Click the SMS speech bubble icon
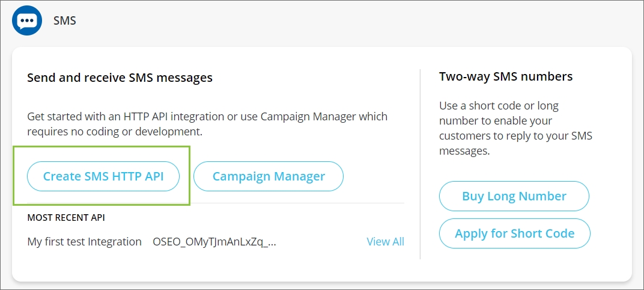Image resolution: width=644 pixels, height=290 pixels. pos(27,21)
